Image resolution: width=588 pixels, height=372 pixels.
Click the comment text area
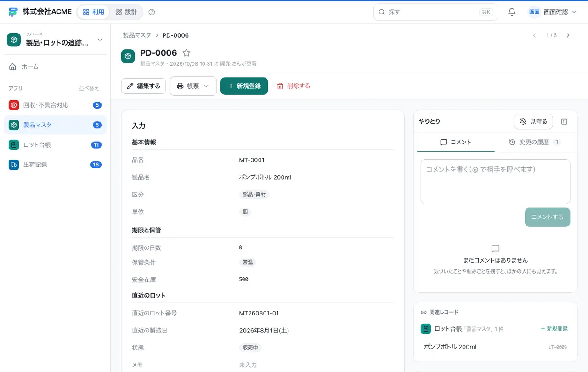(495, 182)
